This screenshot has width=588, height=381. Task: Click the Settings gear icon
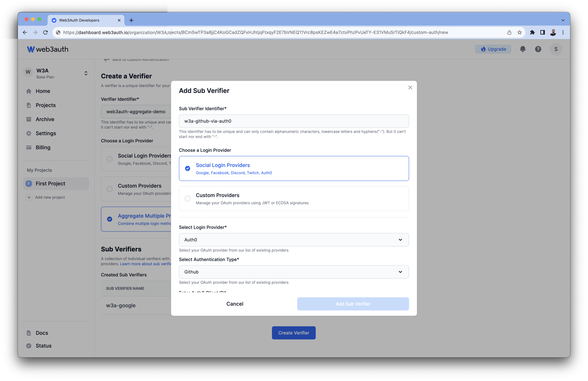click(29, 133)
